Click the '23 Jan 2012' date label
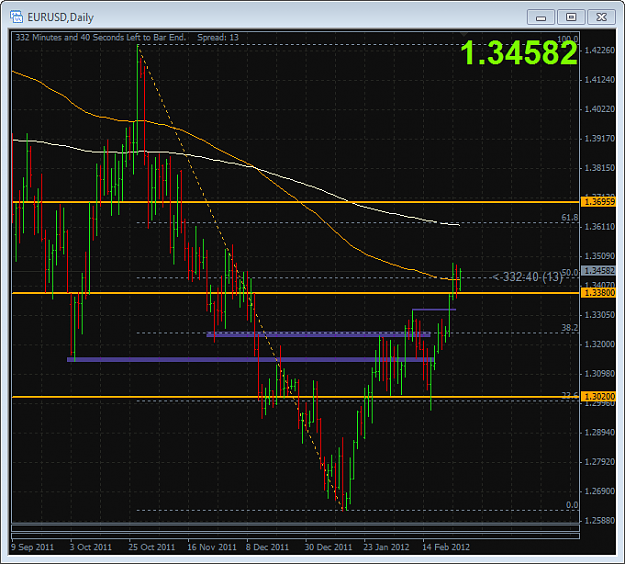Image resolution: width=625 pixels, height=564 pixels. pos(386,547)
